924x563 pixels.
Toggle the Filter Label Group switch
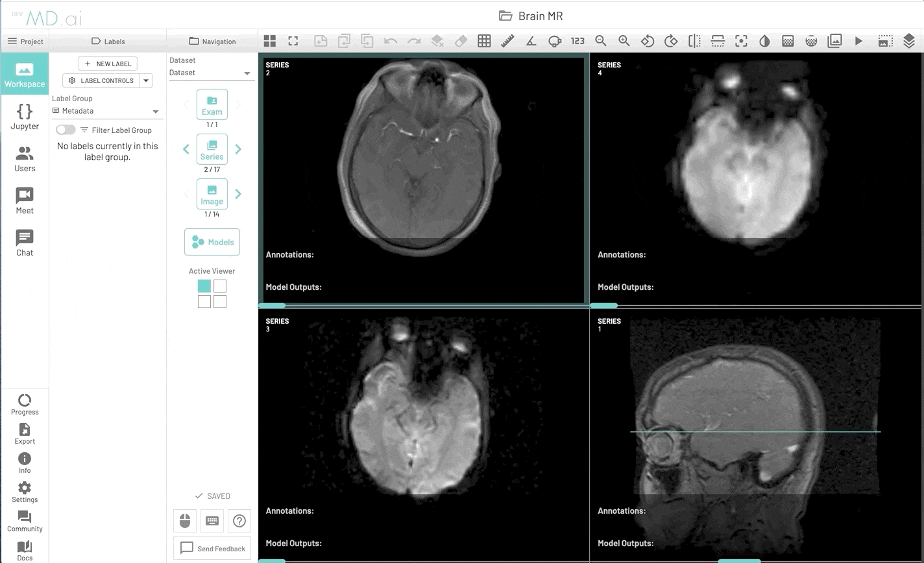66,130
